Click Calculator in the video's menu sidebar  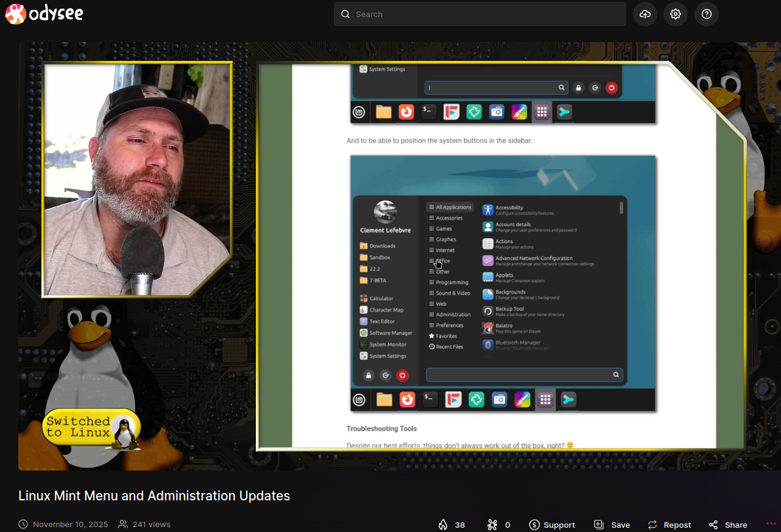(x=376, y=298)
